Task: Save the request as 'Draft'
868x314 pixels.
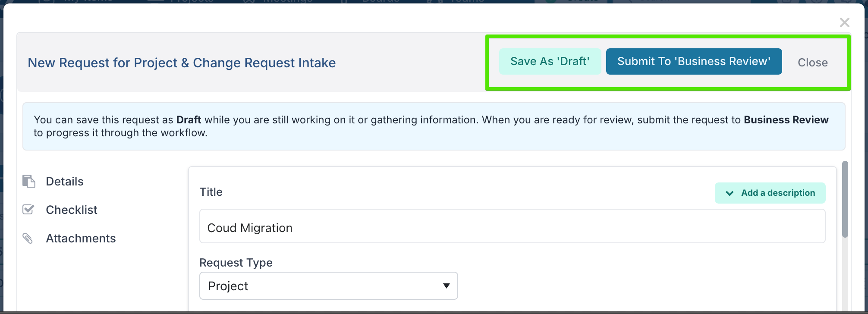Action: coord(550,61)
